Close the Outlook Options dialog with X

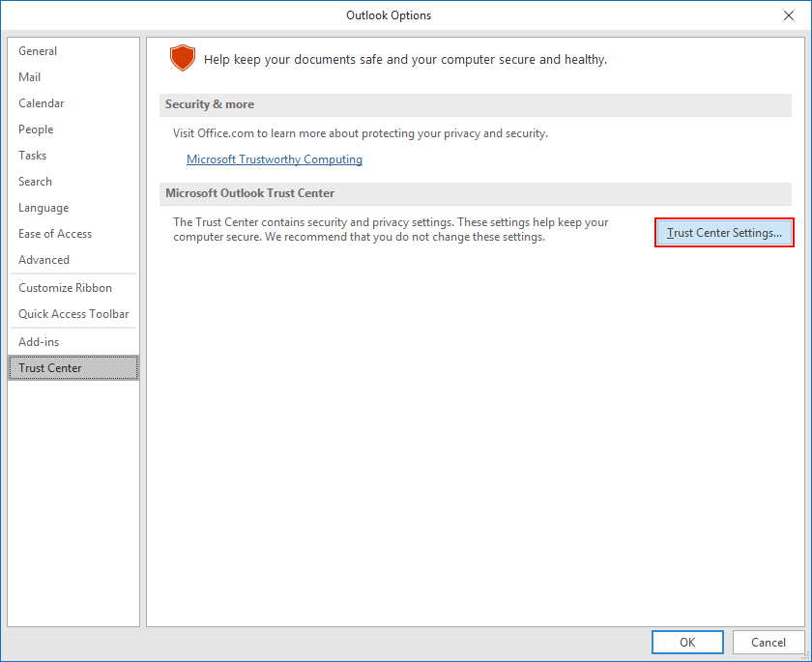(788, 15)
